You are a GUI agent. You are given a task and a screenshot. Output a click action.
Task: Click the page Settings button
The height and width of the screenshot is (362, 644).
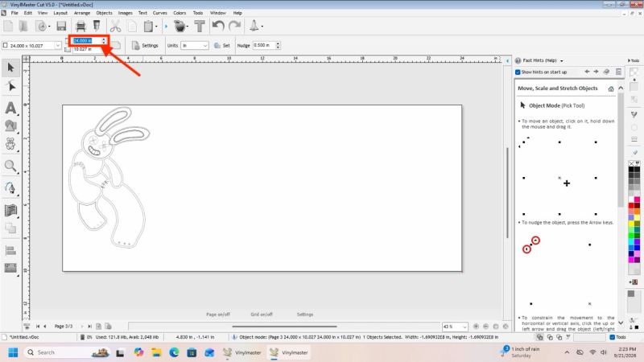pyautogui.click(x=145, y=46)
